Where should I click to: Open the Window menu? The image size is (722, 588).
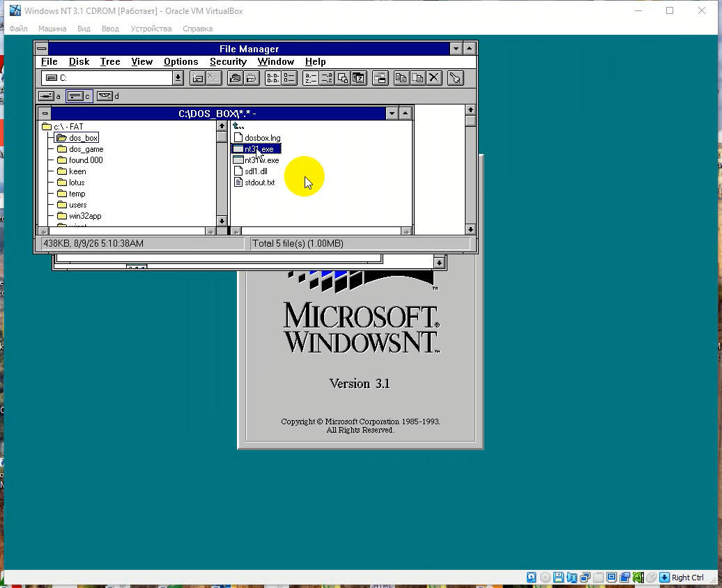click(276, 62)
